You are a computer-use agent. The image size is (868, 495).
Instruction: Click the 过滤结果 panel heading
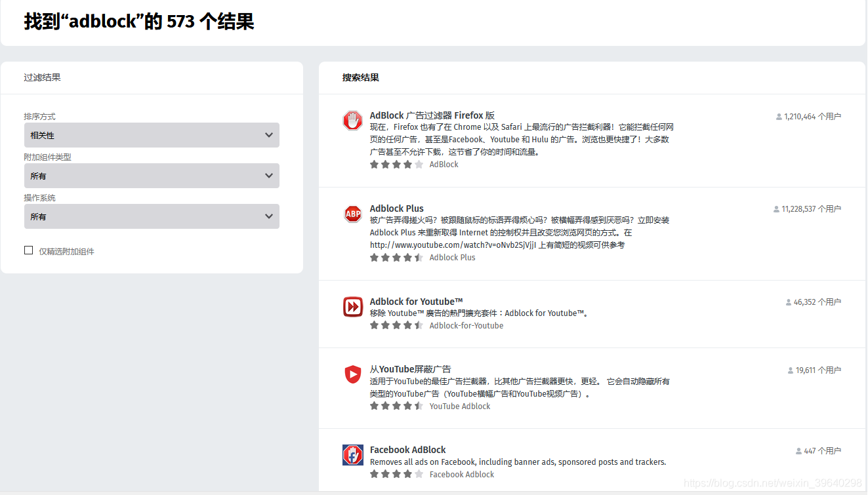pos(43,77)
